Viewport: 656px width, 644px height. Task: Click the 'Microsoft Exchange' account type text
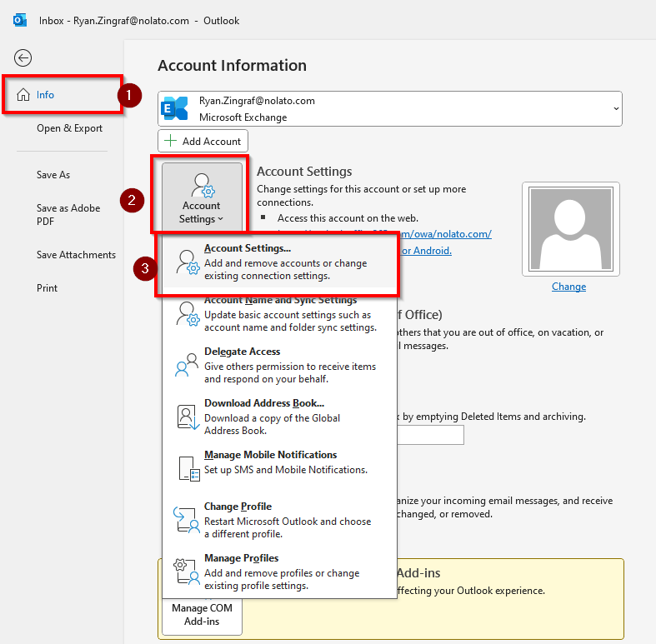pos(243,117)
